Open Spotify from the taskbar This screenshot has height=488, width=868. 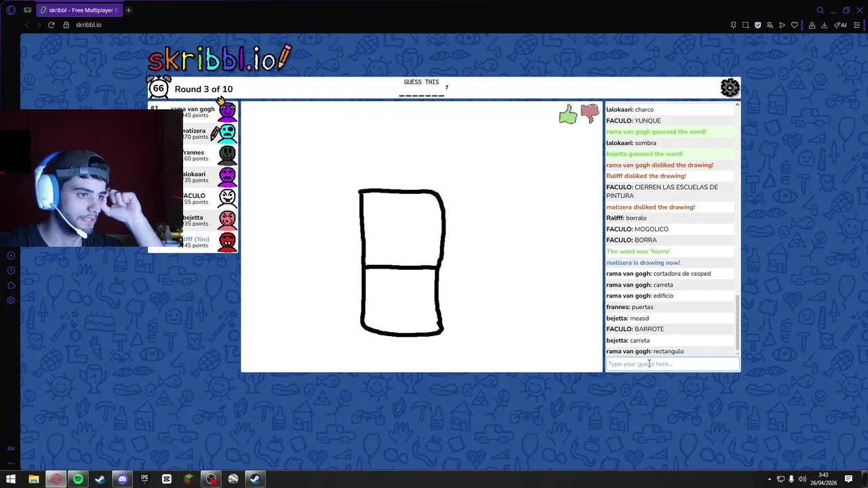(x=78, y=479)
